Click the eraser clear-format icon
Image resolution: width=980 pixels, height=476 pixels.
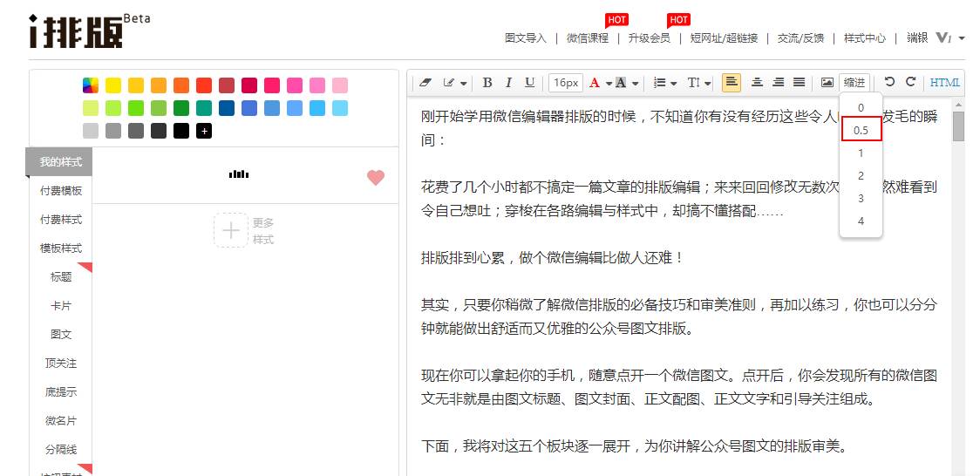(x=425, y=83)
